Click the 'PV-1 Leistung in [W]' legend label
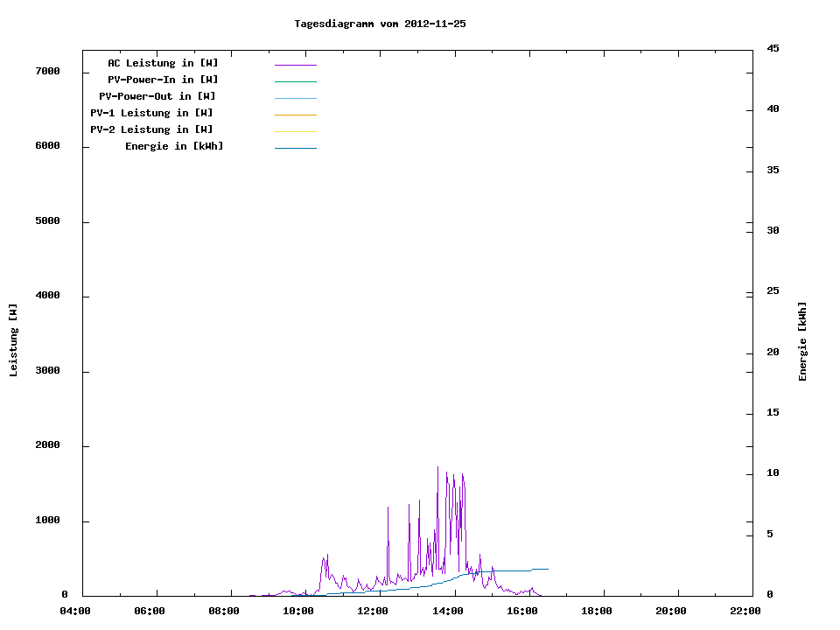This screenshot has width=840, height=630. point(151,113)
